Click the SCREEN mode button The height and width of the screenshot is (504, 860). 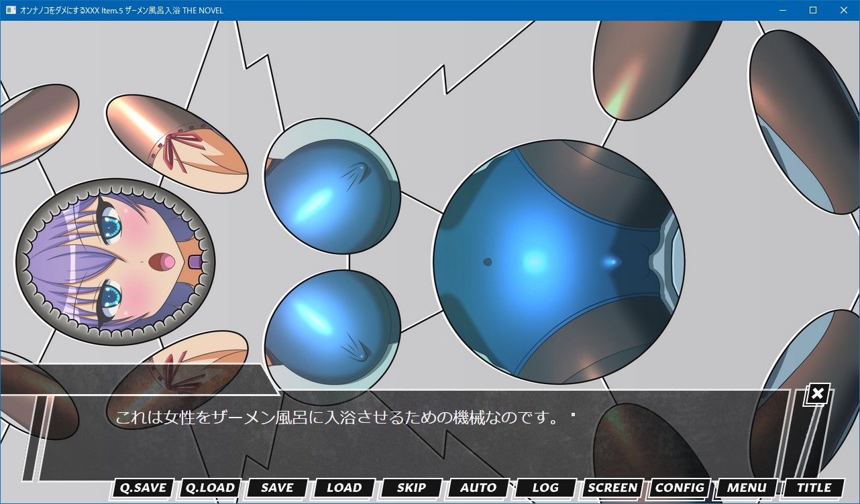(x=612, y=488)
